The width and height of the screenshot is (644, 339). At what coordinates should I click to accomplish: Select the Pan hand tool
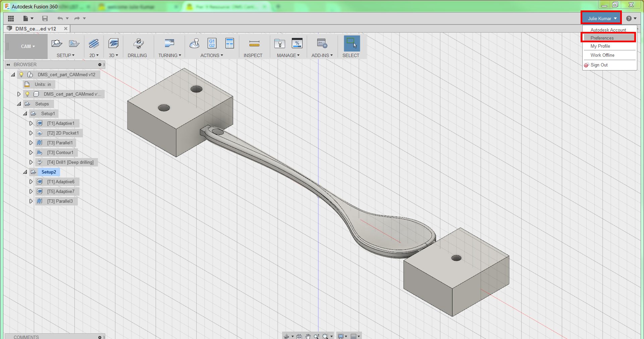308,336
